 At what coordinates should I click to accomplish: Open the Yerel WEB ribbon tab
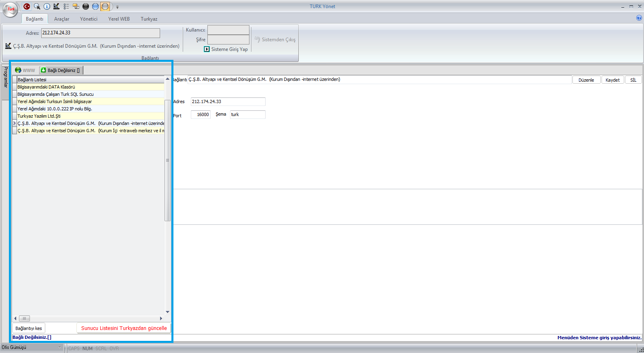click(x=119, y=19)
